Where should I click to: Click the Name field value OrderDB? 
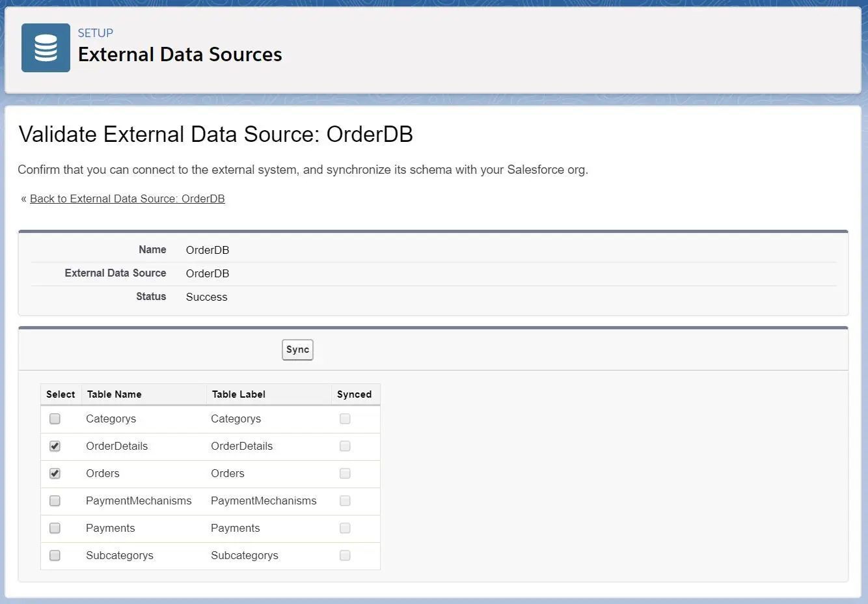coord(208,250)
